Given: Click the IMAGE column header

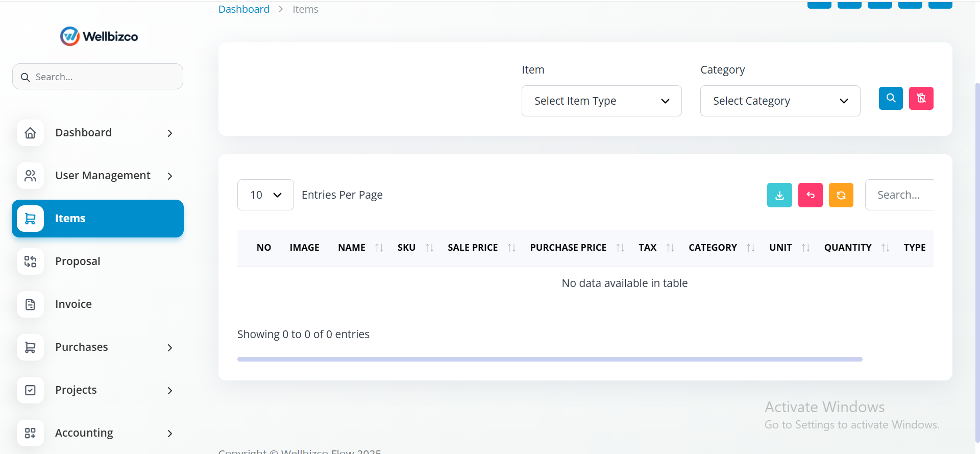Looking at the screenshot, I should [x=305, y=248].
